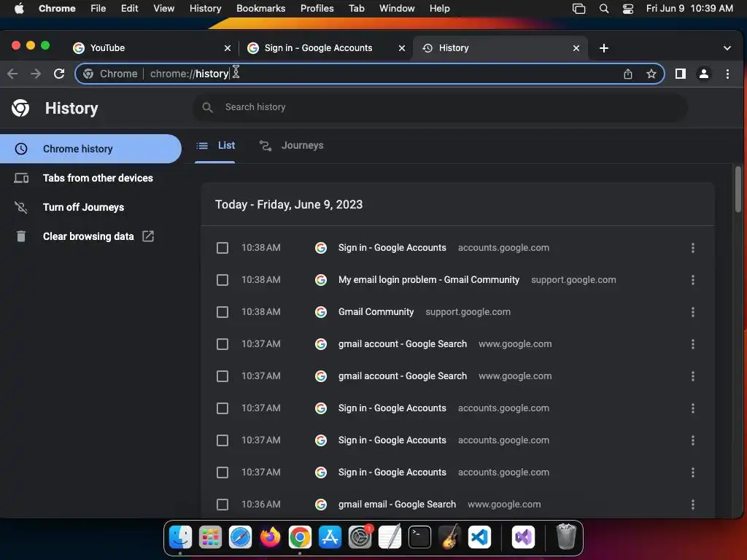Screen dimensions: 747x560
Task: Click the search magnifier in Search history
Action: click(x=207, y=108)
